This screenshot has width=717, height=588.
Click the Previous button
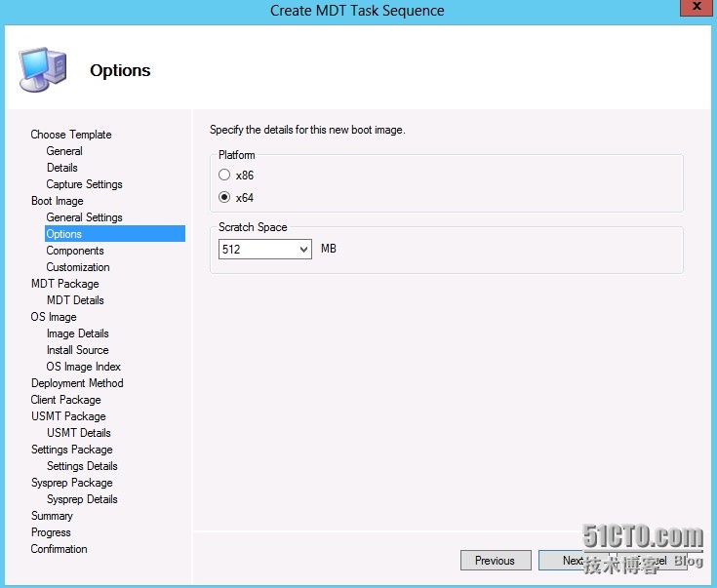[x=496, y=560]
